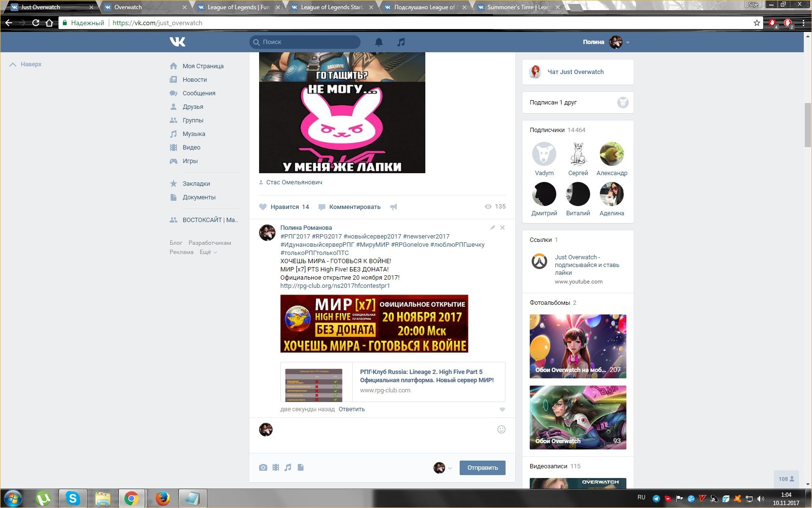Switch to Подслушано League of tab
The width and height of the screenshot is (812, 508).
(x=425, y=7)
